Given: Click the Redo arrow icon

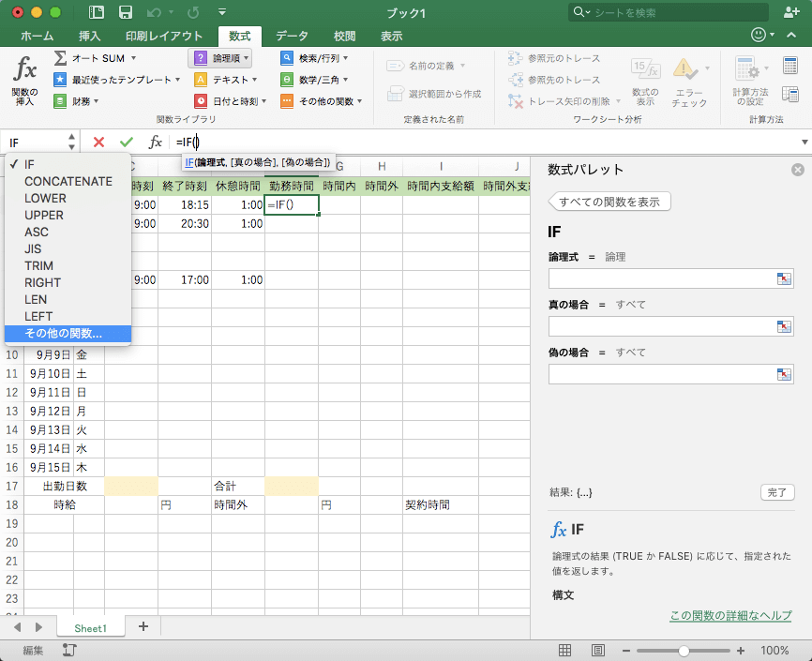Looking at the screenshot, I should click(x=192, y=12).
